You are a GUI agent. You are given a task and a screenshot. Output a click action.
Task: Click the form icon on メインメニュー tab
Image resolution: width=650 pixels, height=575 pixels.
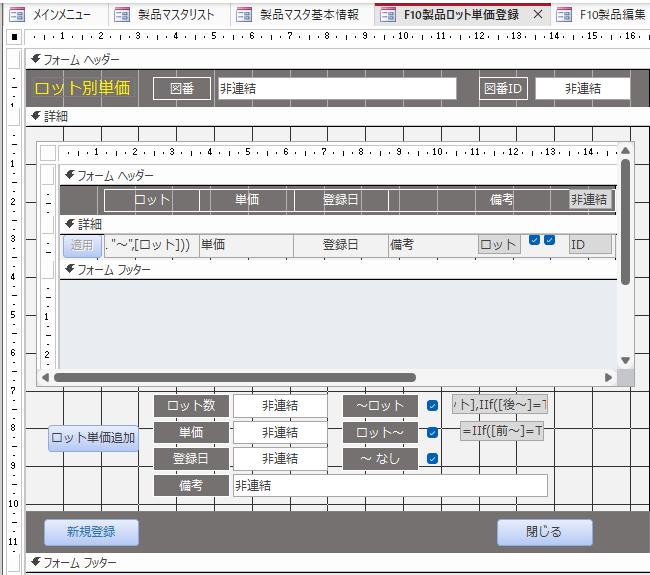point(17,15)
